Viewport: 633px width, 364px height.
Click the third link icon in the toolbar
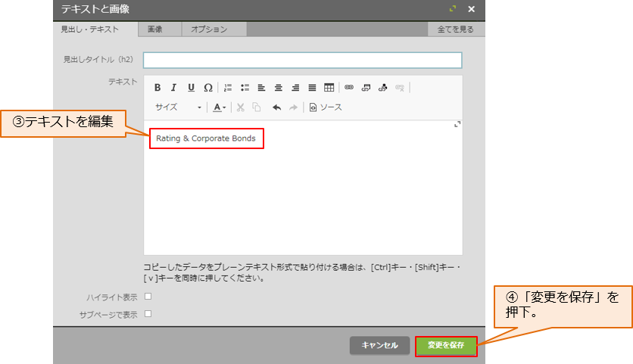pos(382,88)
